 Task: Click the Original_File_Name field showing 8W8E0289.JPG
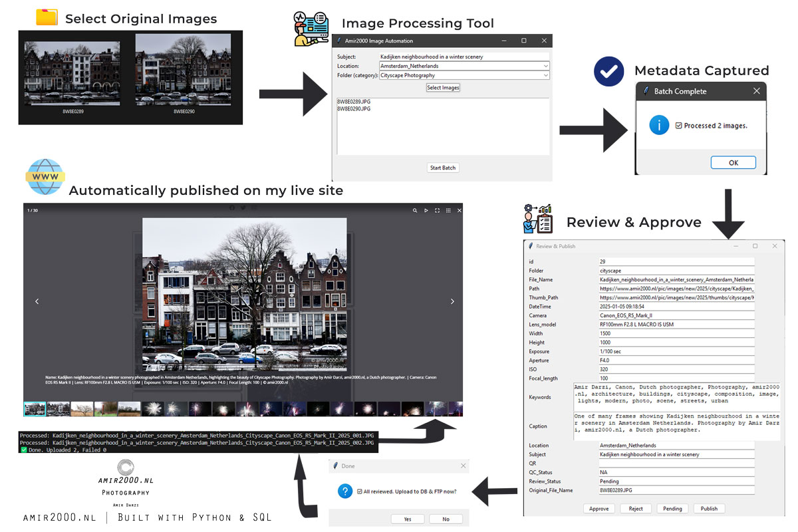click(x=676, y=490)
